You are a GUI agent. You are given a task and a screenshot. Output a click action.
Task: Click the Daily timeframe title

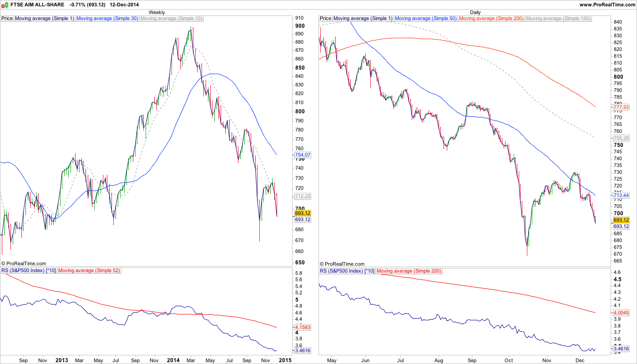[475, 12]
